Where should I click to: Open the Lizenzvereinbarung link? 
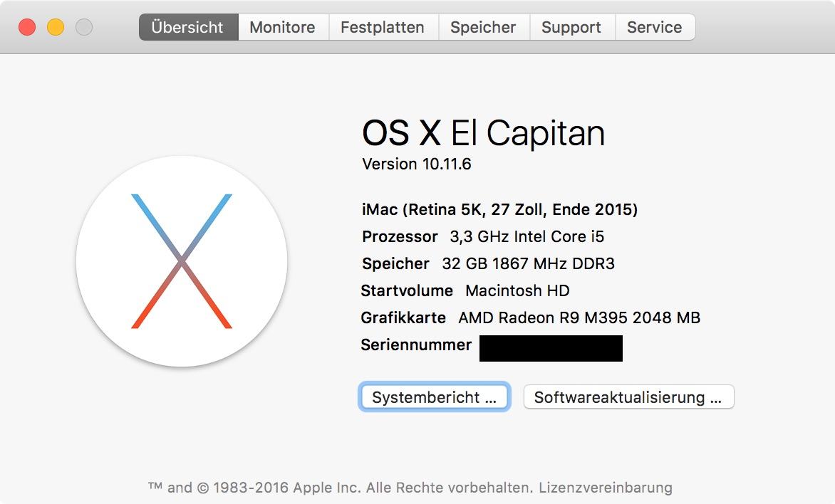[606, 488]
